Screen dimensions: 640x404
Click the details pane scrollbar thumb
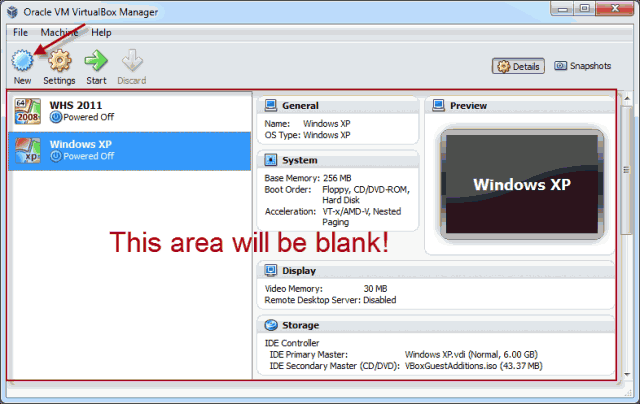626,170
